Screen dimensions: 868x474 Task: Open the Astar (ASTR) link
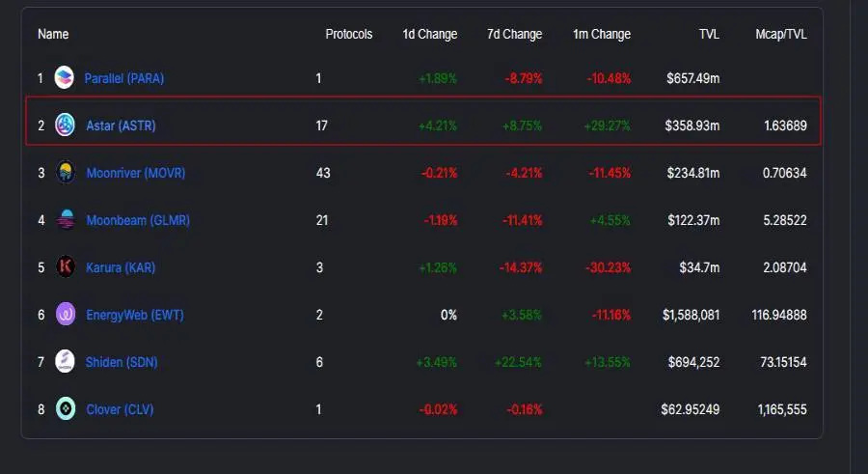(x=121, y=125)
